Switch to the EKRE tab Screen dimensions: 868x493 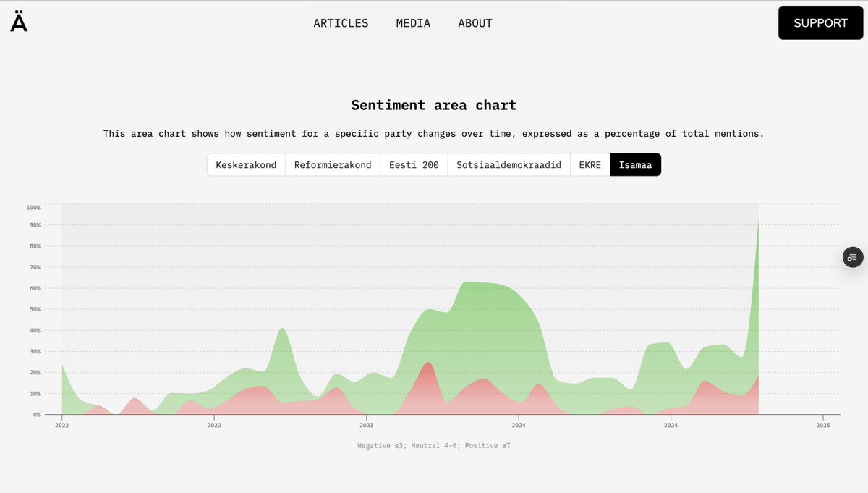(590, 164)
